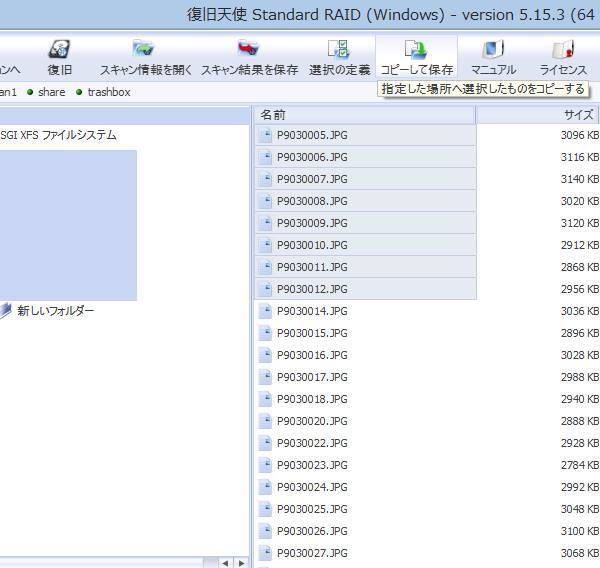600x568 pixels.
Task: Click the file icon beside P9030014.JPG
Action: click(266, 311)
